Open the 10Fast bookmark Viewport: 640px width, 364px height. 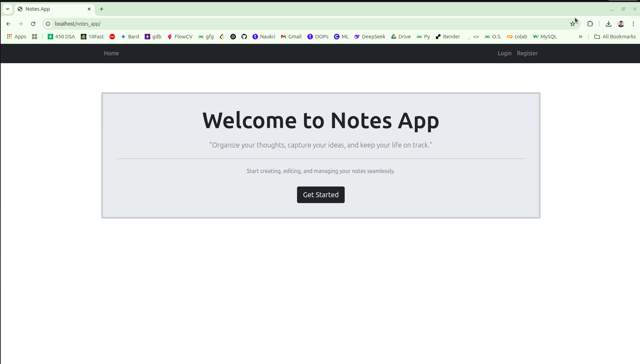coord(92,37)
